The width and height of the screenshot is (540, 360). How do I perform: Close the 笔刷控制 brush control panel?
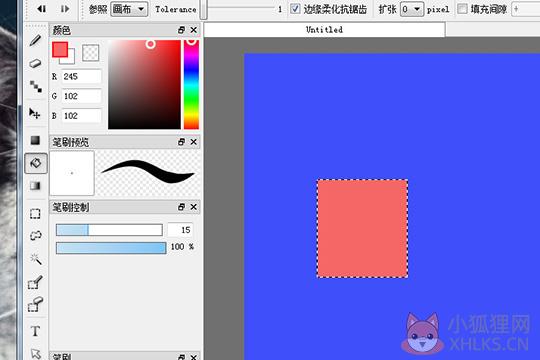(x=194, y=207)
